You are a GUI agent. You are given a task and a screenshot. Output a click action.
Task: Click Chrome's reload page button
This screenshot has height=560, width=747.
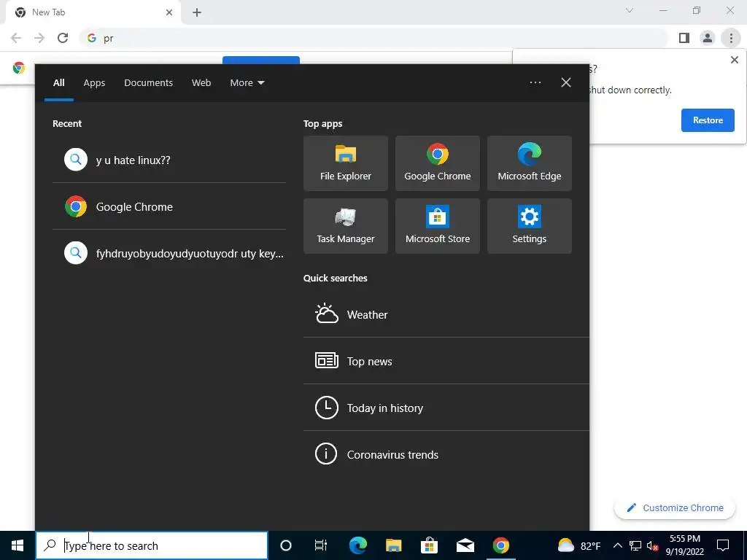click(63, 38)
